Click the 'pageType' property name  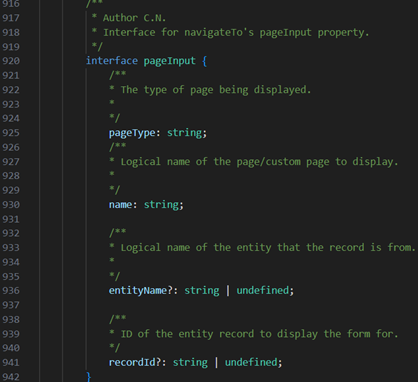[x=132, y=133]
